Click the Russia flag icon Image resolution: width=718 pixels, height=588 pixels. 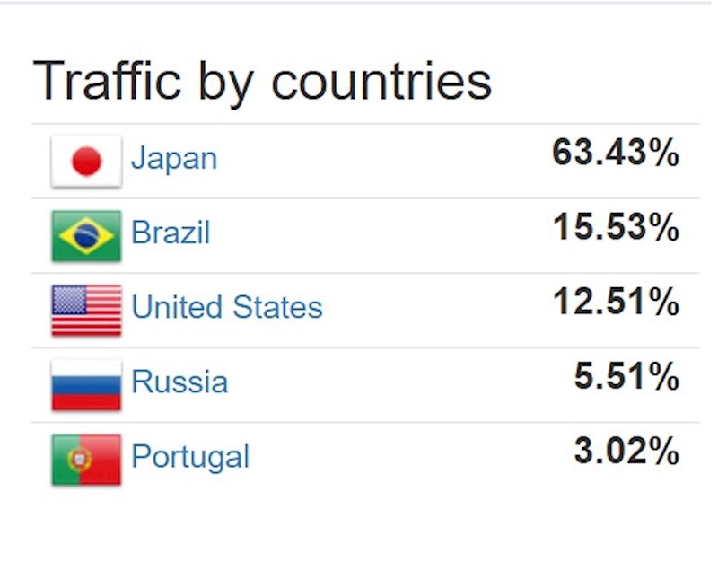(86, 385)
